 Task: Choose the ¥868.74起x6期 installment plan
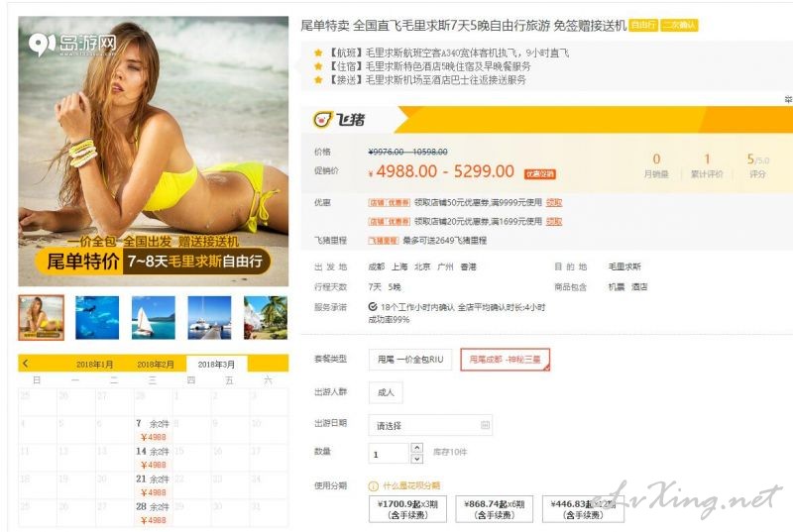coord(494,509)
